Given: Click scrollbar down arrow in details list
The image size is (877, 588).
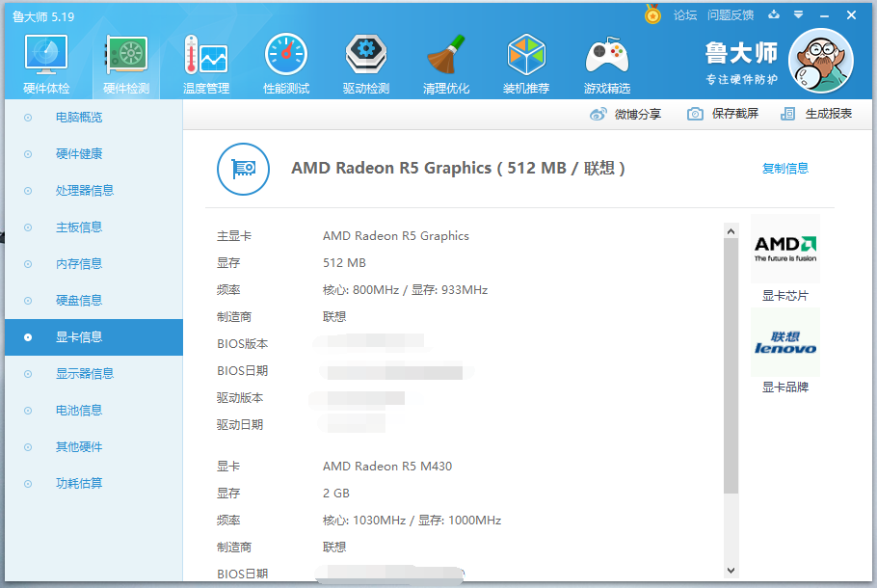Looking at the screenshot, I should (731, 570).
